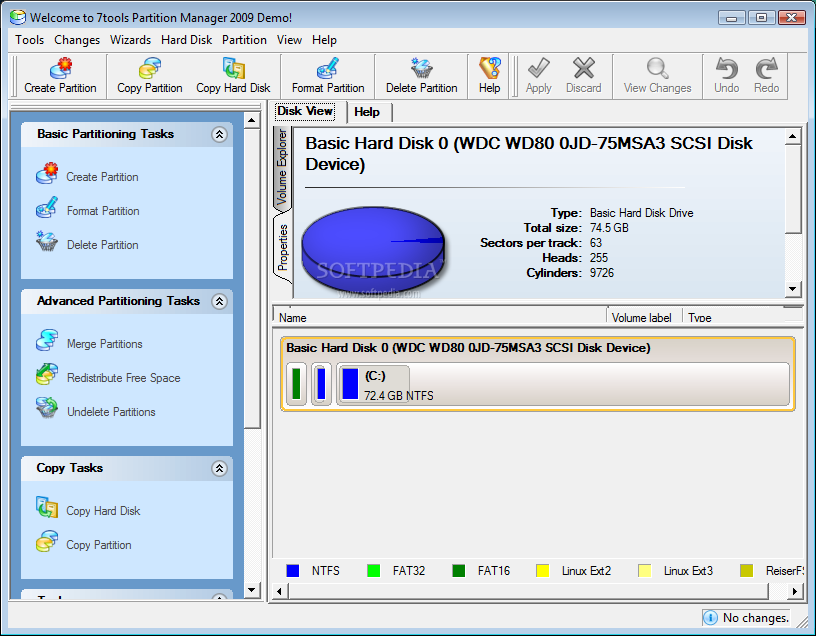Click the Undo toolbar arrow
Image resolution: width=816 pixels, height=636 pixels.
tap(726, 76)
